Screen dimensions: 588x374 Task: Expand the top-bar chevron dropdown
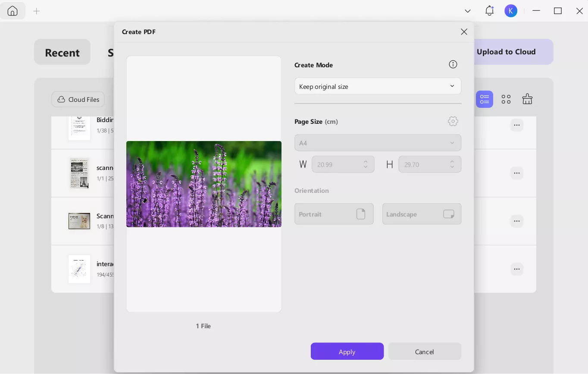tap(468, 11)
